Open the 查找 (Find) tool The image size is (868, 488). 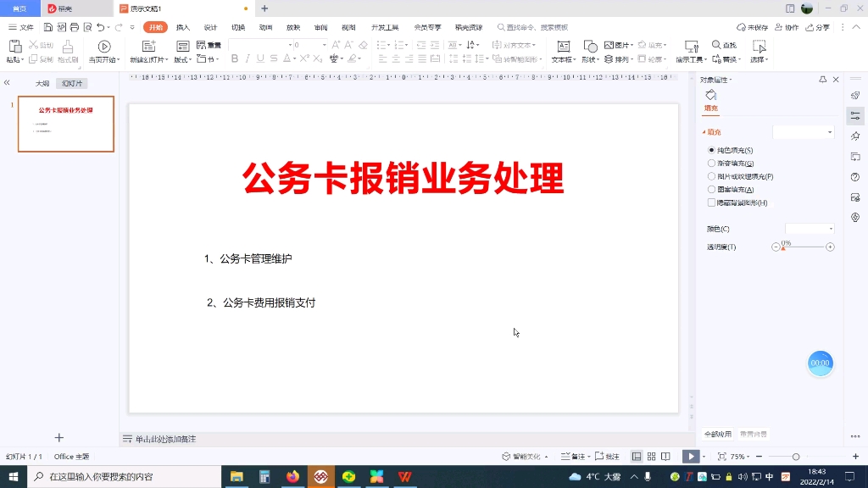coord(721,45)
